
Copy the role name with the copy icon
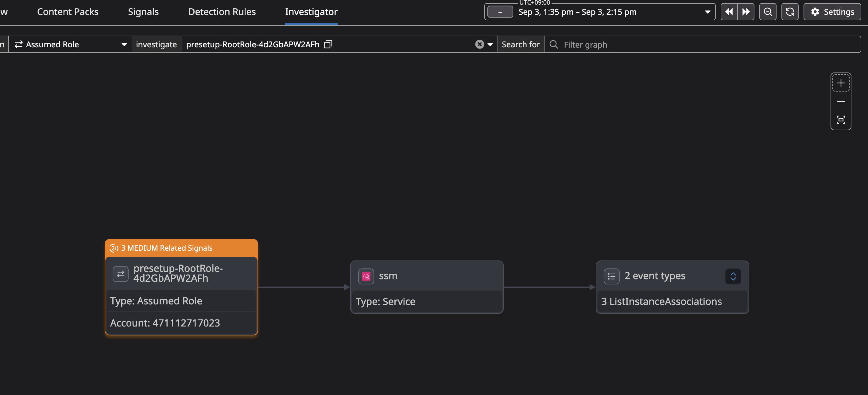pyautogui.click(x=328, y=45)
